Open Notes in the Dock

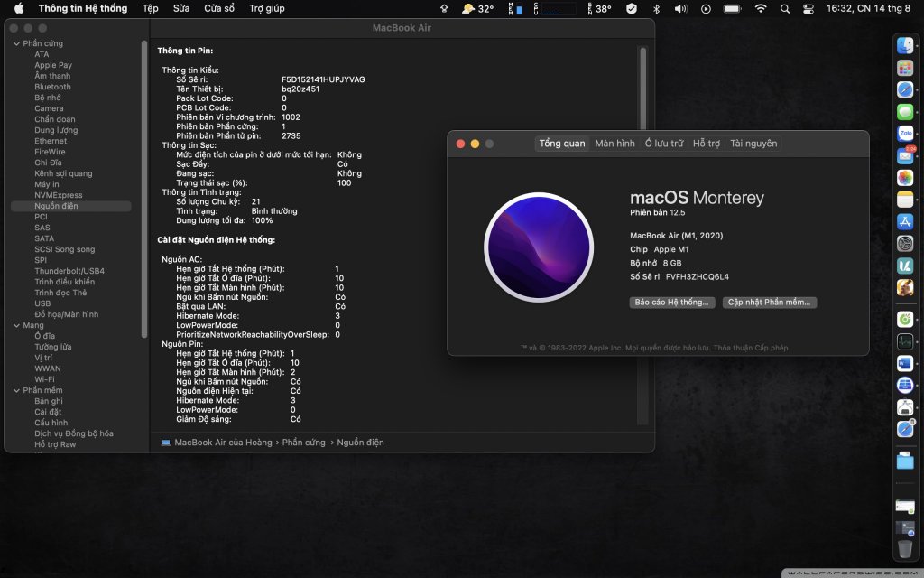(x=905, y=200)
